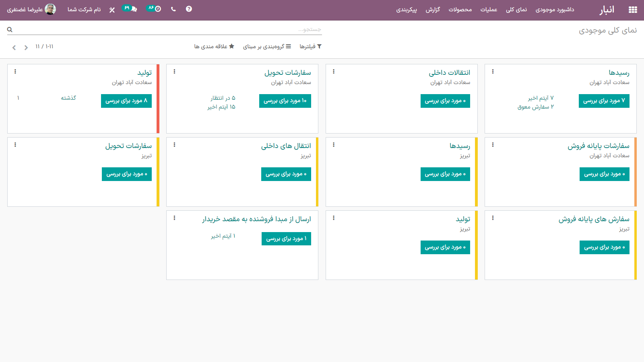Expand the گروه‌بندی بر مبنای dropdown

pyautogui.click(x=266, y=47)
